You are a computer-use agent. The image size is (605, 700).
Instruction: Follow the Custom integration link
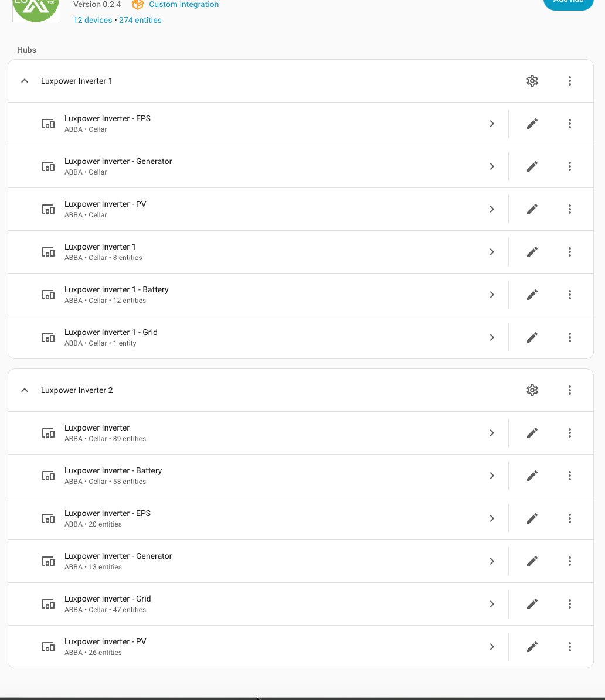coord(183,5)
